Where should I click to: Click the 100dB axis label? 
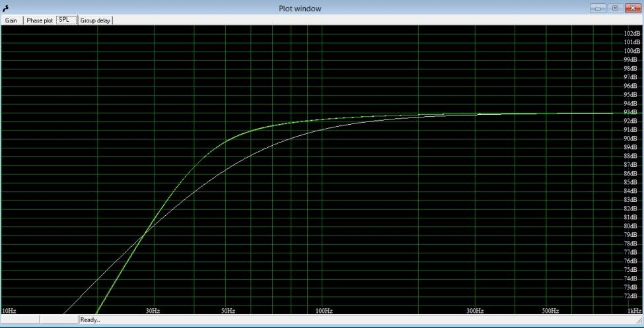[632, 51]
